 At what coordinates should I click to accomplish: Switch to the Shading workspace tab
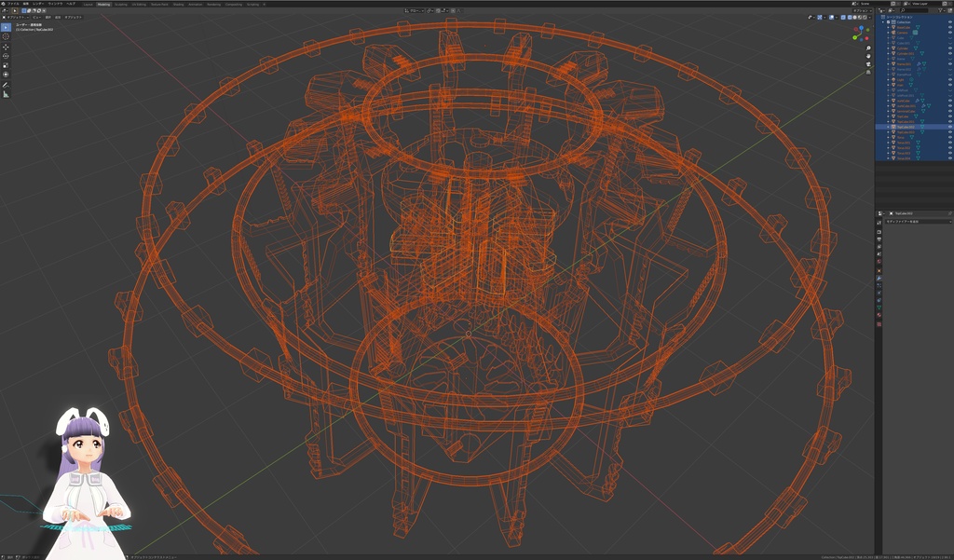coord(178,4)
